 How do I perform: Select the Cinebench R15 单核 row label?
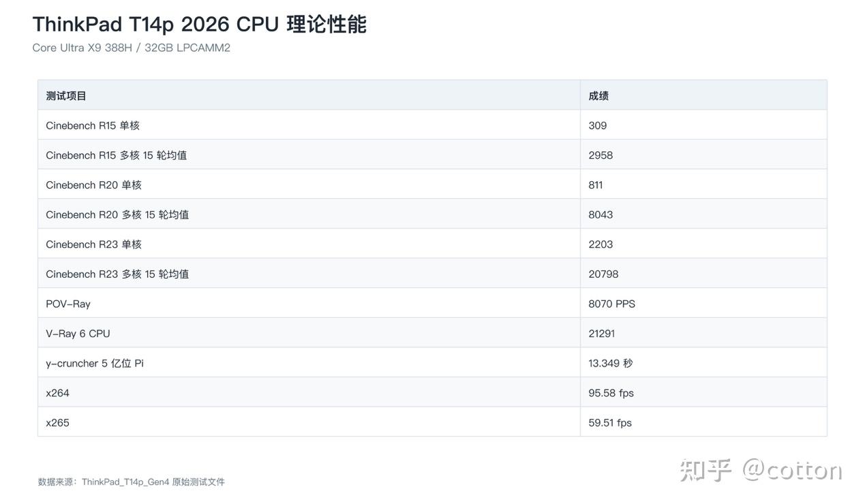pos(93,125)
